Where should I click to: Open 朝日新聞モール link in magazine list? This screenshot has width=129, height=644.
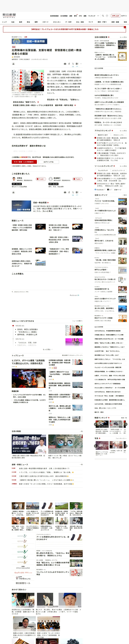[x=23, y=583]
